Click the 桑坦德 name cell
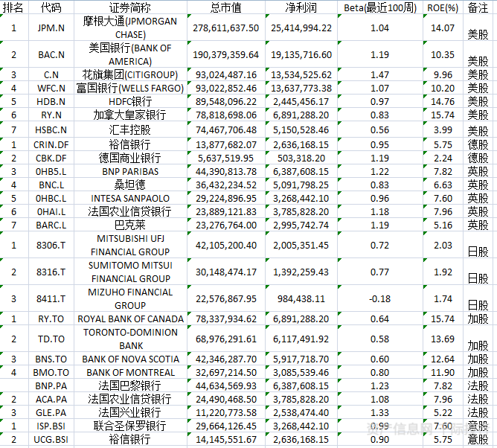Screen dimensions: 497x448 (130, 185)
